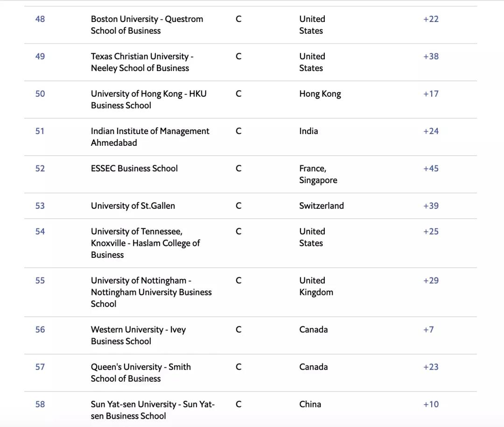Viewport: 504px width, 427px height.
Task: Click the +45 change for ESSEC
Action: click(x=431, y=169)
